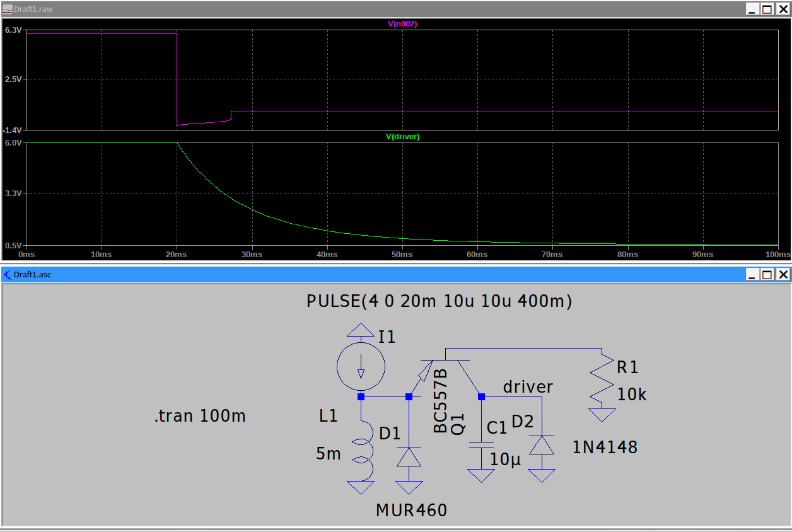Image resolution: width=792 pixels, height=532 pixels.
Task: Click the 20ms time axis label
Action: pos(177,255)
